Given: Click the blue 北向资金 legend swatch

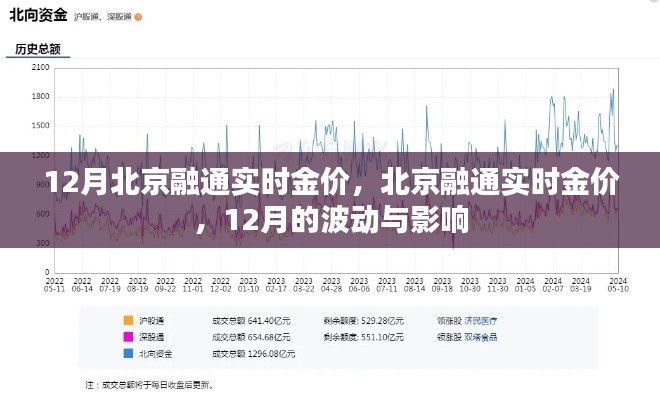Looking at the screenshot, I should click(x=128, y=353).
